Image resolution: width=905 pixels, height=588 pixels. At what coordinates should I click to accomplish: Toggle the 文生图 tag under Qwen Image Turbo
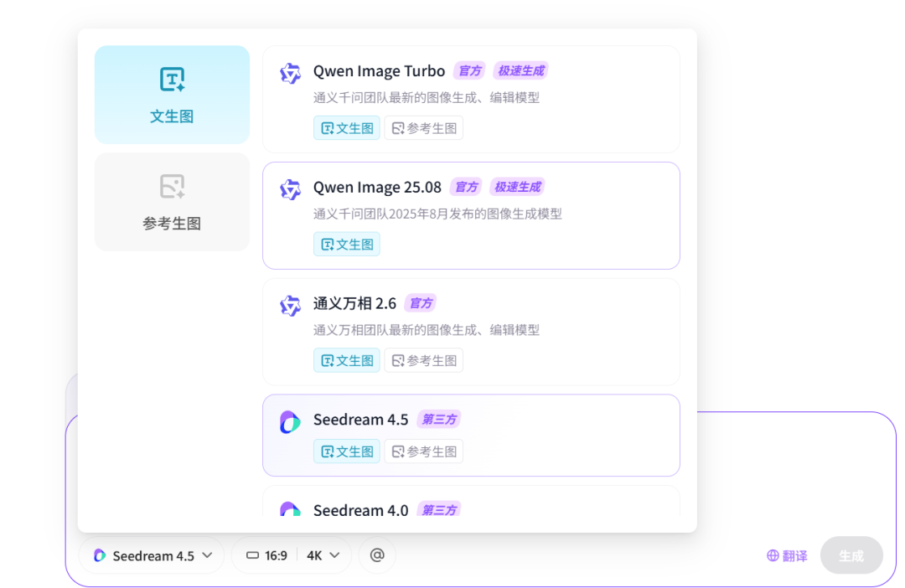point(346,127)
